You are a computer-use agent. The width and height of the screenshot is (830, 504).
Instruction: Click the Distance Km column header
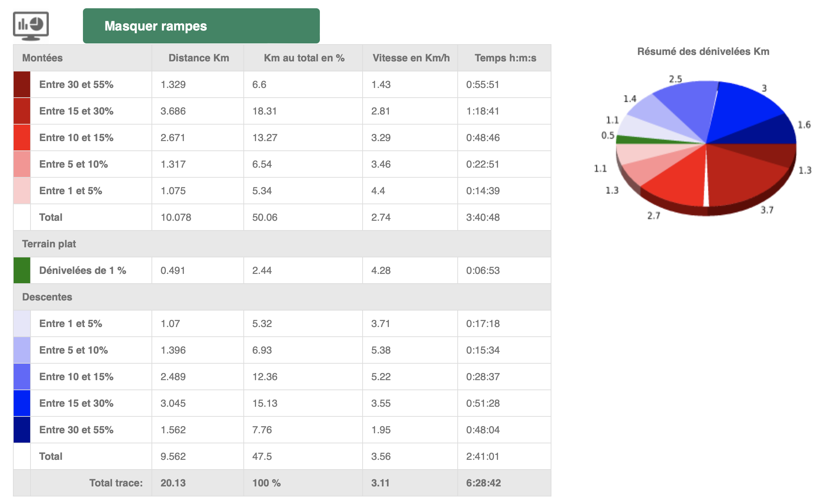click(x=199, y=58)
